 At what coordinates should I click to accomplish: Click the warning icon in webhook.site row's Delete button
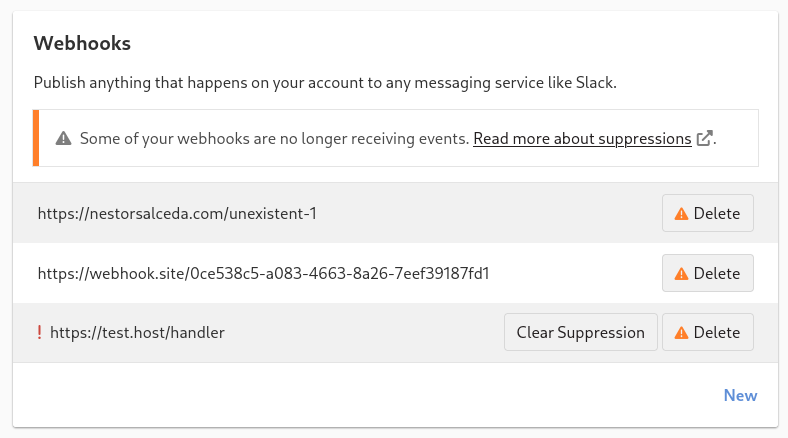click(x=681, y=274)
